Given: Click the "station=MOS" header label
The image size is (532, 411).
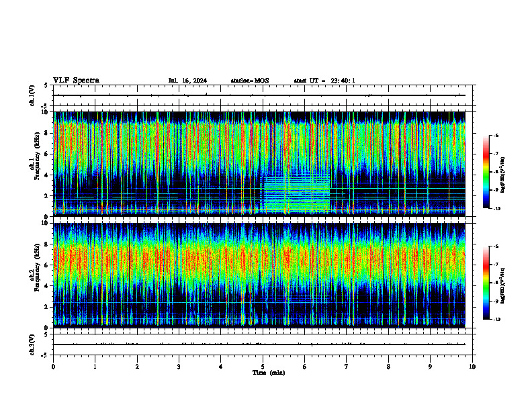Looking at the screenshot, I should click(250, 81).
